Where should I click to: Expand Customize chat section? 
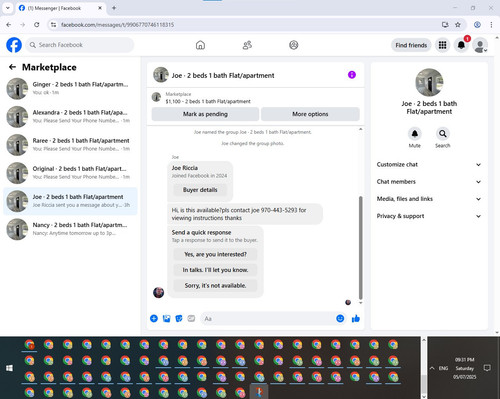pos(429,164)
